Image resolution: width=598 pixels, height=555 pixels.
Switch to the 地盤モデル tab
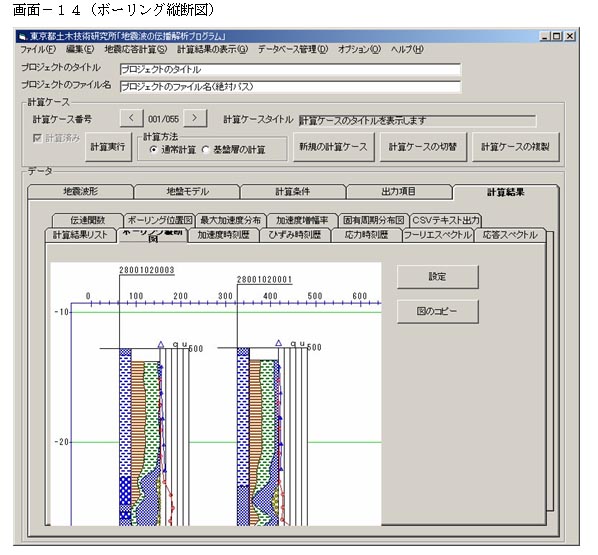[x=187, y=191]
